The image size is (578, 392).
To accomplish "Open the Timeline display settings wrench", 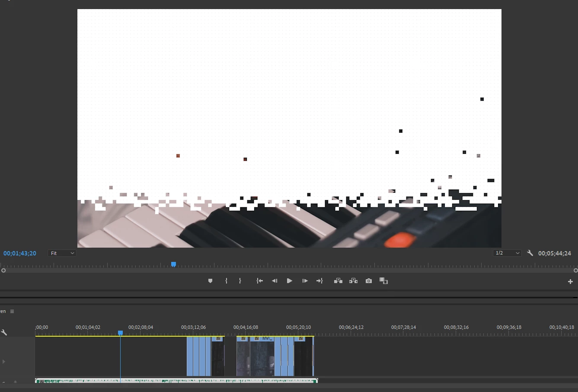I will point(4,332).
